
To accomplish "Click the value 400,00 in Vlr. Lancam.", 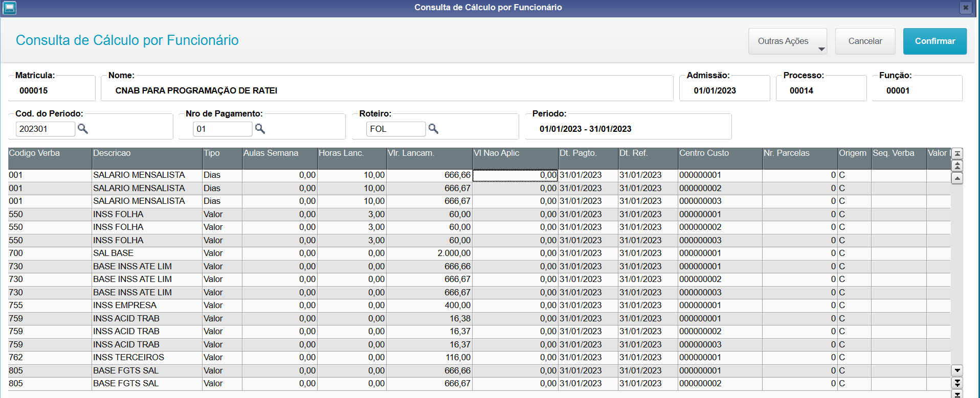I will (458, 305).
